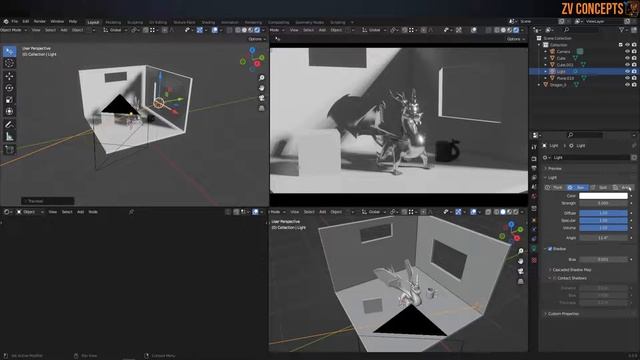Collapse the Collection in the outliner
Screen dimensions: 640x360
pos(539,45)
